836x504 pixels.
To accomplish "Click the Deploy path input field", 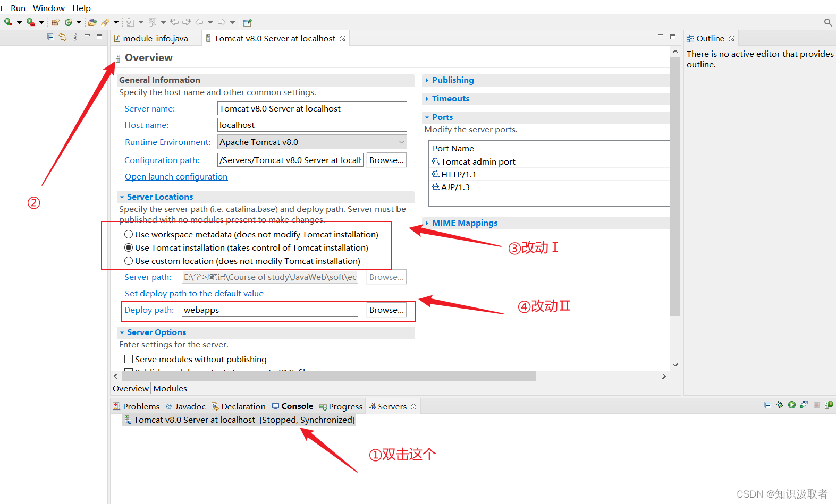I will [270, 310].
